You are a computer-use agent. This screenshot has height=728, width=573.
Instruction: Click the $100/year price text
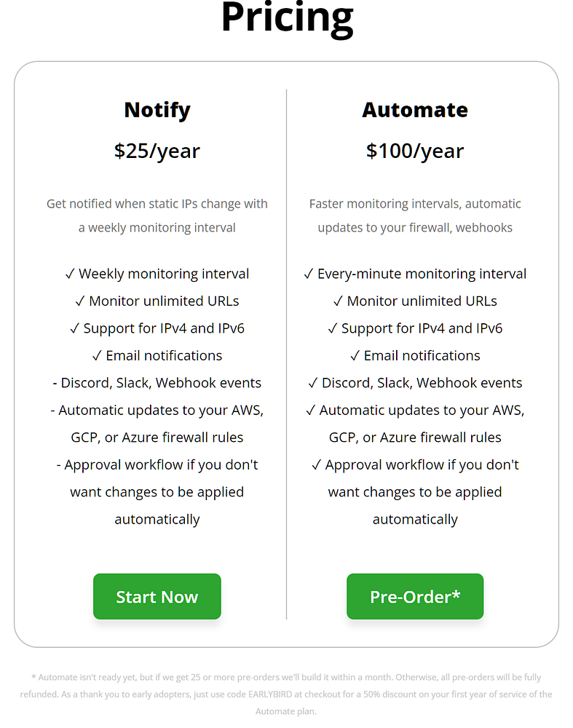pyautogui.click(x=415, y=151)
